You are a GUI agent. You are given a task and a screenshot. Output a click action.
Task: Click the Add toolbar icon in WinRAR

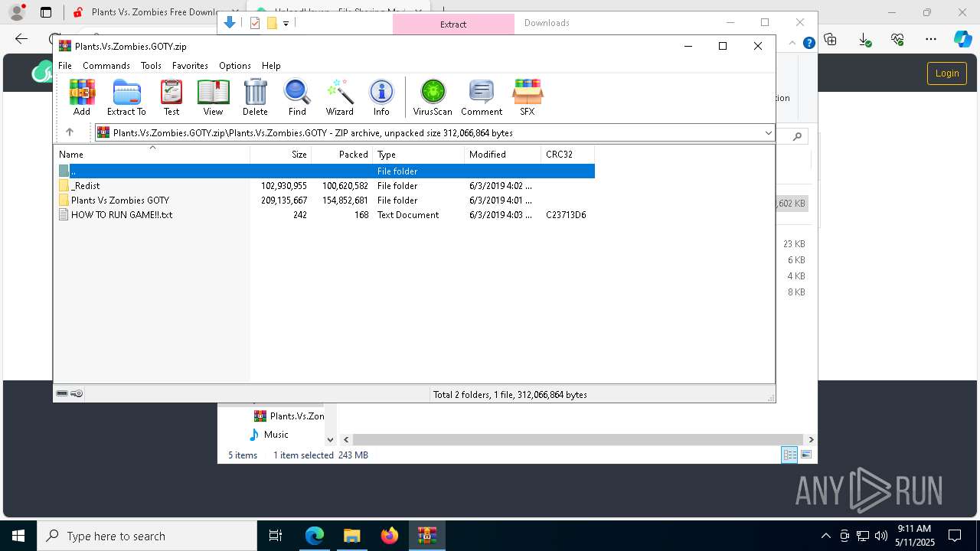coord(82,97)
